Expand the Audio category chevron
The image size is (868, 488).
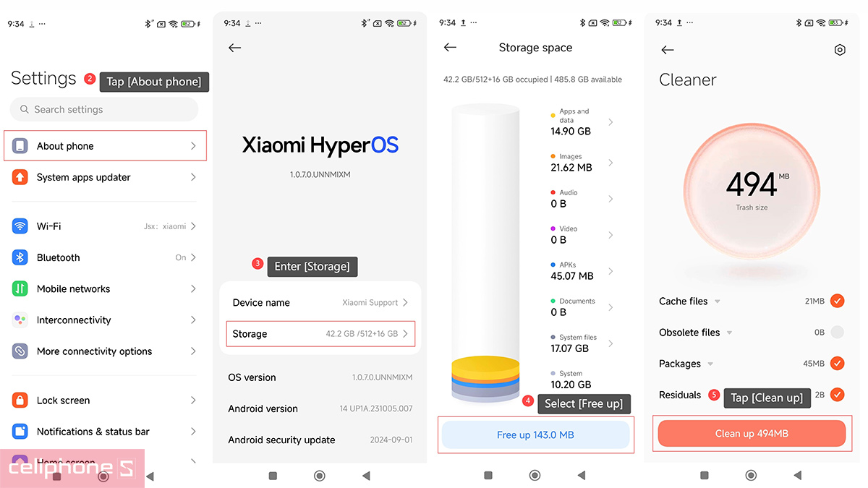(610, 199)
